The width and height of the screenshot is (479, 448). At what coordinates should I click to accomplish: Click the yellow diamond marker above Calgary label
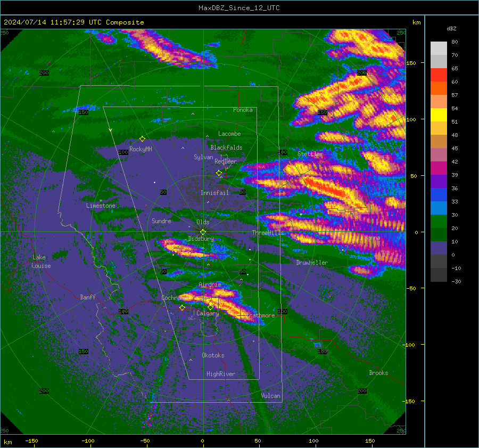[x=210, y=307]
